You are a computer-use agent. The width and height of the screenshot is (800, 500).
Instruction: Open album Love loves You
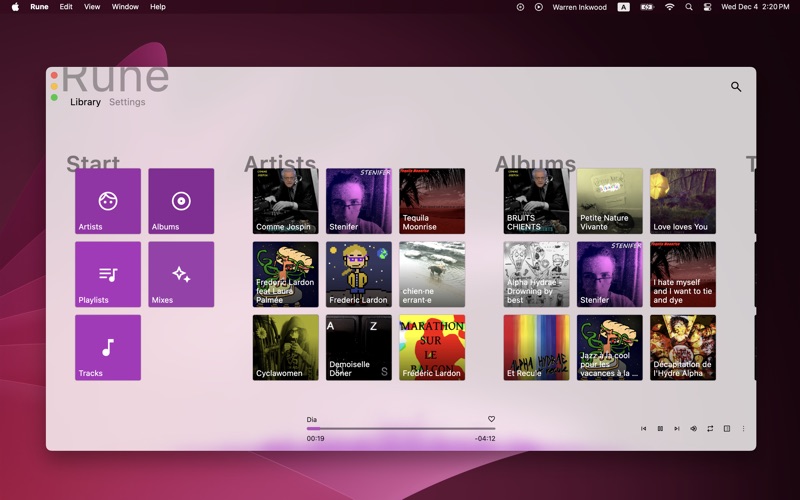pos(683,201)
